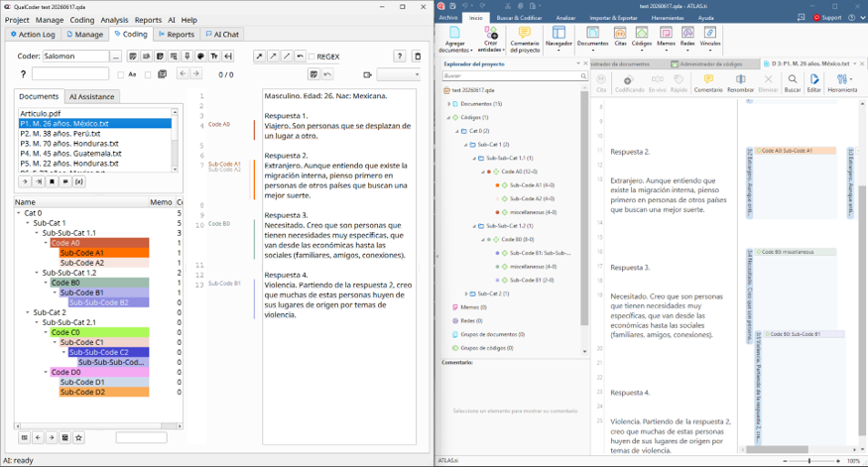The width and height of the screenshot is (868, 467).
Task: Collapse Sub-Cat 2 in QualCoder code tree
Action: tap(28, 312)
